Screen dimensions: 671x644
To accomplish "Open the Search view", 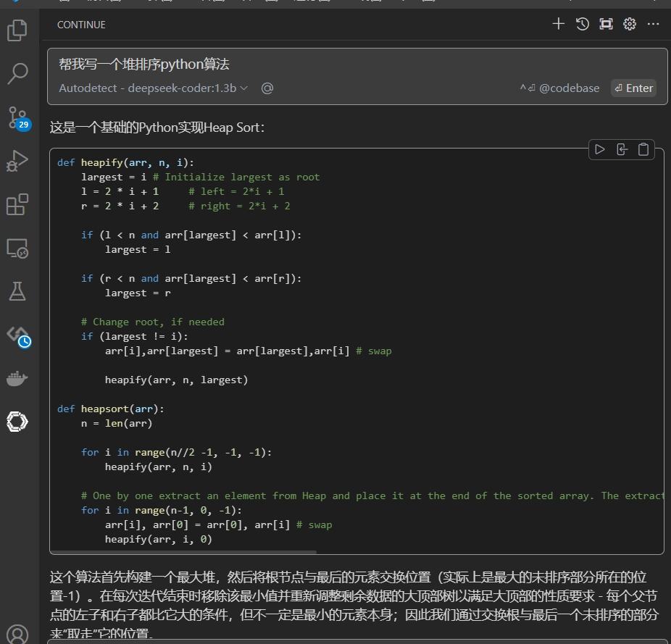I will [x=17, y=74].
